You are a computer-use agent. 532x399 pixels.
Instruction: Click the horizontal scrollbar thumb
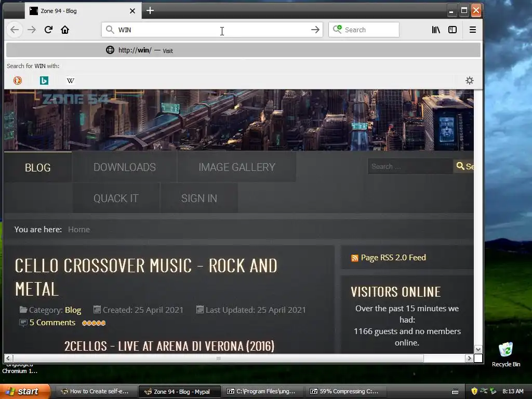pos(218,358)
